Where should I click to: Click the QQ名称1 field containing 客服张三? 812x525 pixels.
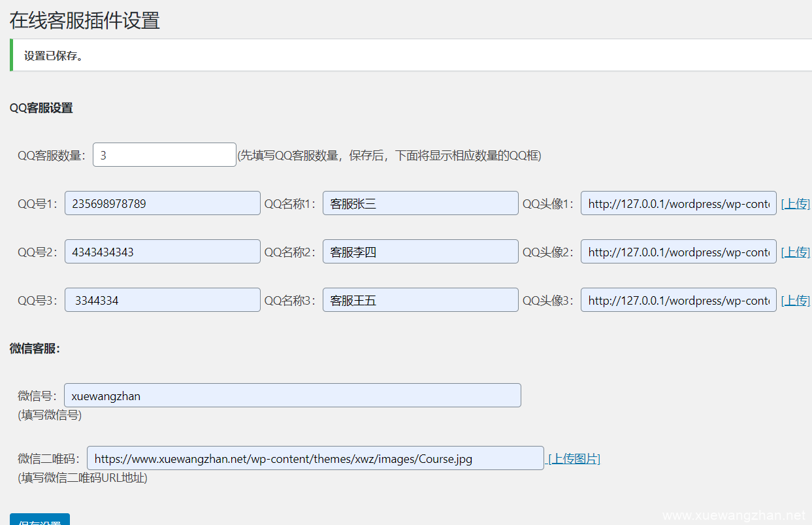[420, 203]
